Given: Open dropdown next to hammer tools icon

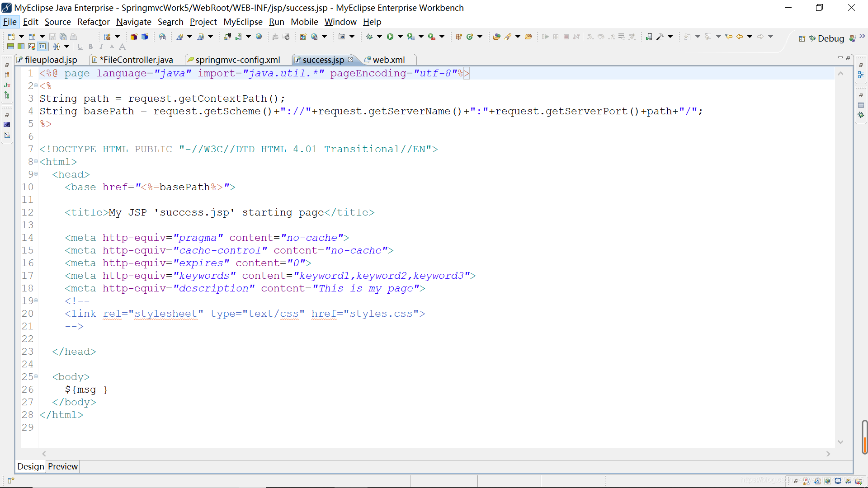Looking at the screenshot, I should click(670, 37).
